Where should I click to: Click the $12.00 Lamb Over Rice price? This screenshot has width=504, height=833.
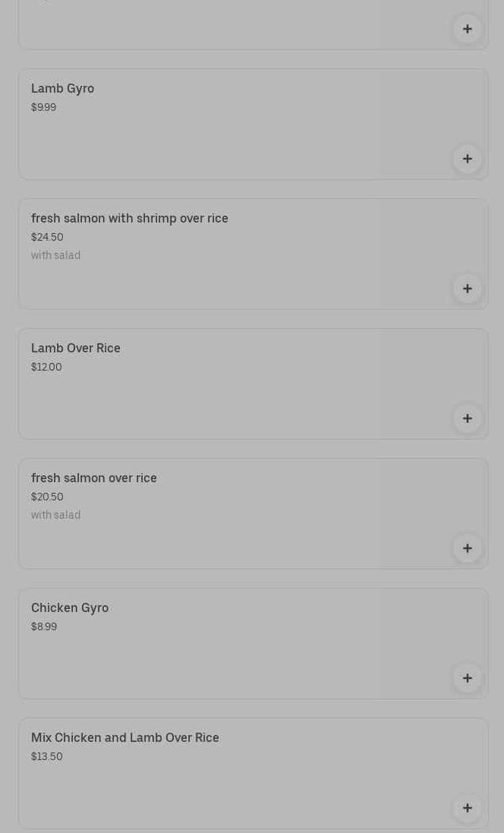46,368
